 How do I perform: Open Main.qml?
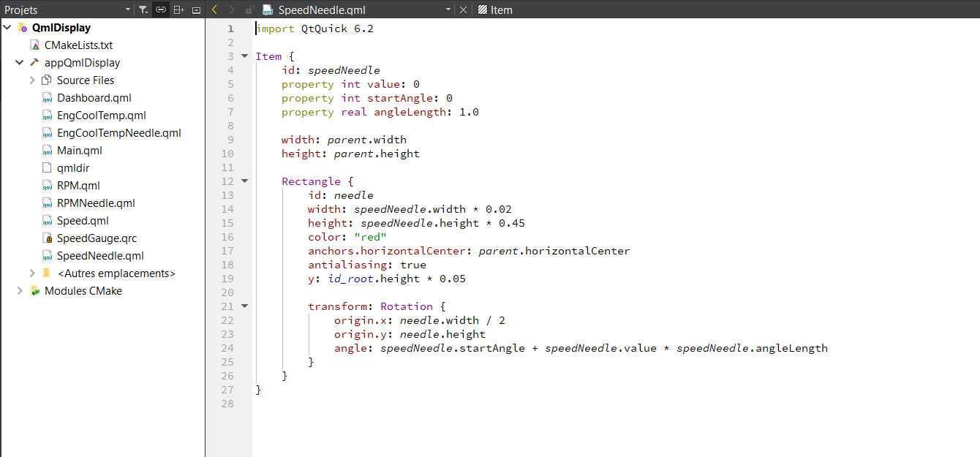point(80,151)
